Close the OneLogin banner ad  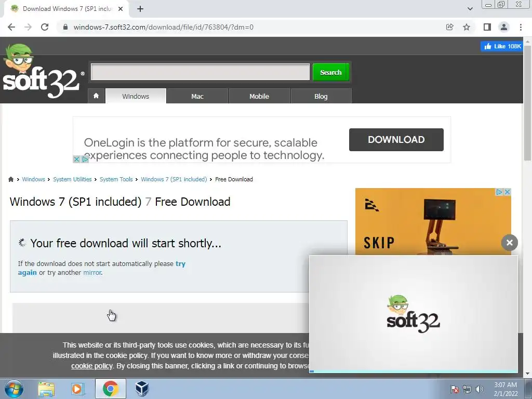[x=77, y=159]
